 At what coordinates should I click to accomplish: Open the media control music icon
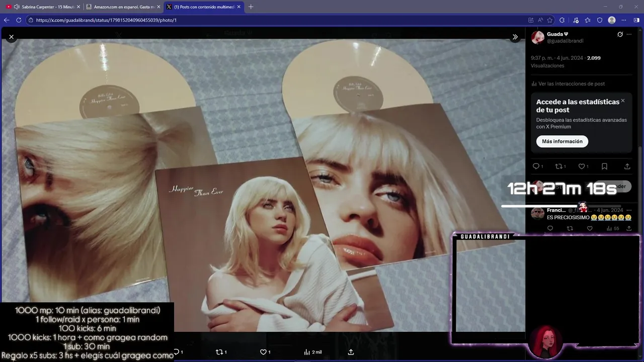click(576, 20)
